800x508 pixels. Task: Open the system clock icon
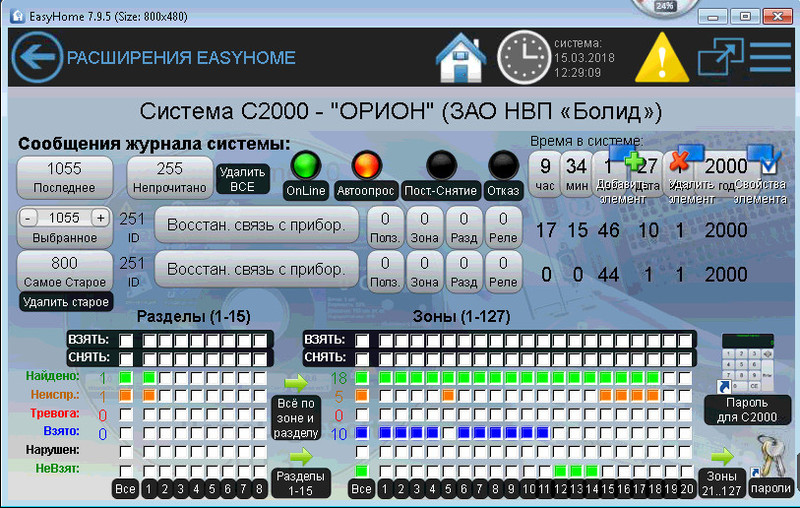(x=524, y=58)
